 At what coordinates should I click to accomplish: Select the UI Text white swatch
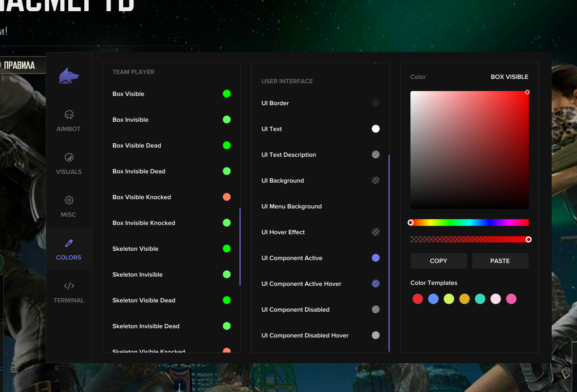(x=375, y=129)
